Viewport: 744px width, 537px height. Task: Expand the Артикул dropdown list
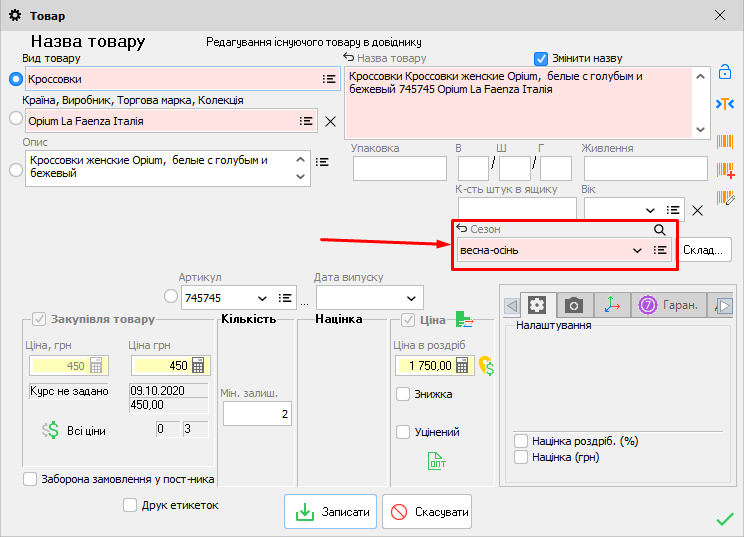(264, 298)
